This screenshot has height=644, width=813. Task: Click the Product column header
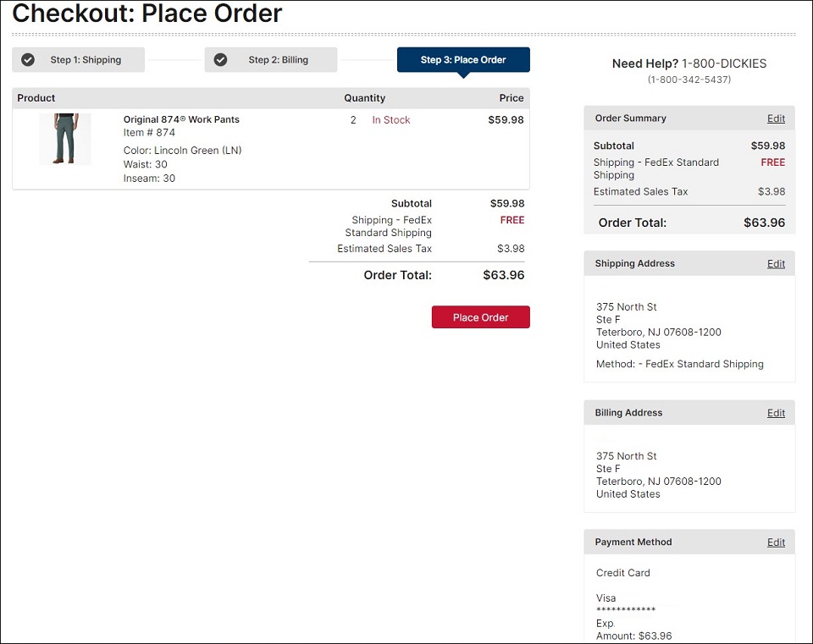point(36,98)
